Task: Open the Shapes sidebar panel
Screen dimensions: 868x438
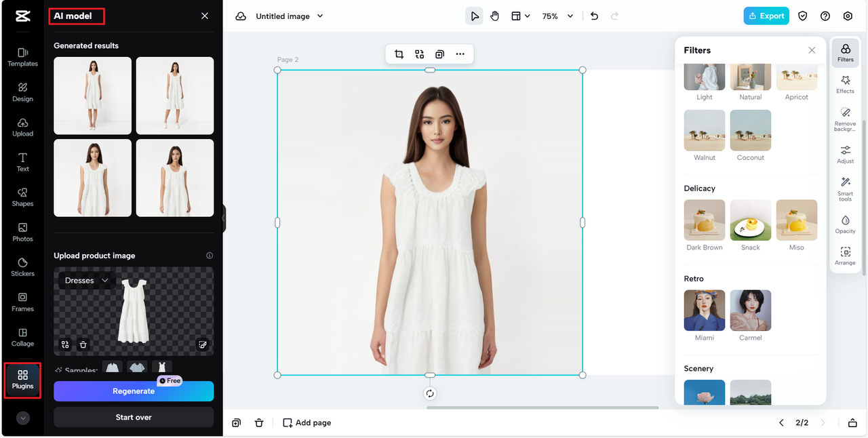Action: click(22, 197)
